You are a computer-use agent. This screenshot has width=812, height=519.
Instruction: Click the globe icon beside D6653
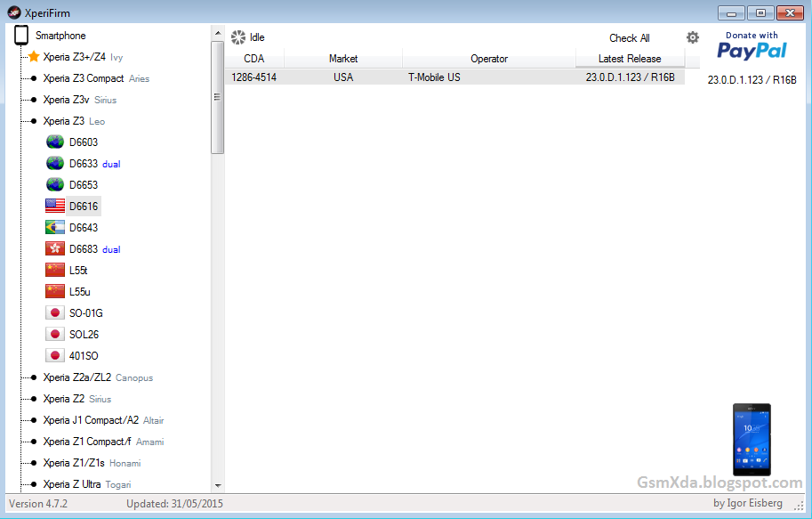[55, 184]
